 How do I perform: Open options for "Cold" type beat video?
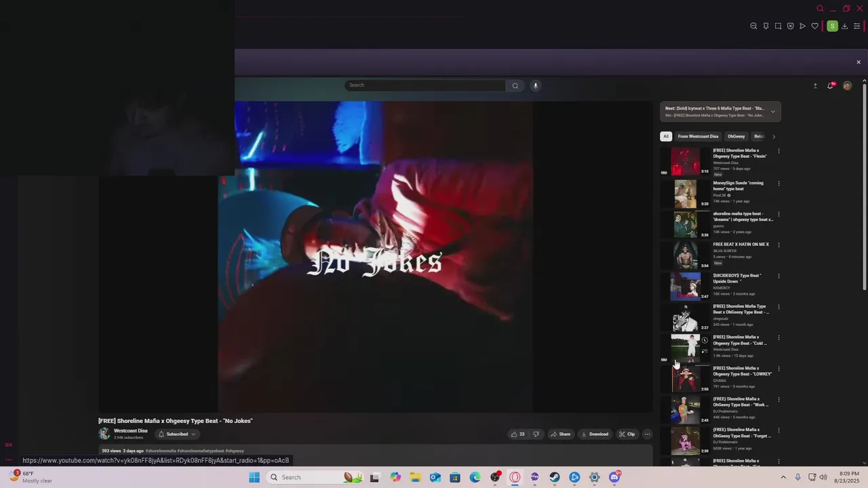(x=778, y=338)
